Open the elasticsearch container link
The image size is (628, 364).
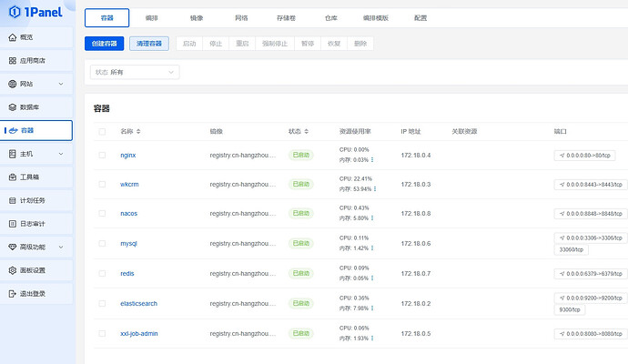point(139,304)
